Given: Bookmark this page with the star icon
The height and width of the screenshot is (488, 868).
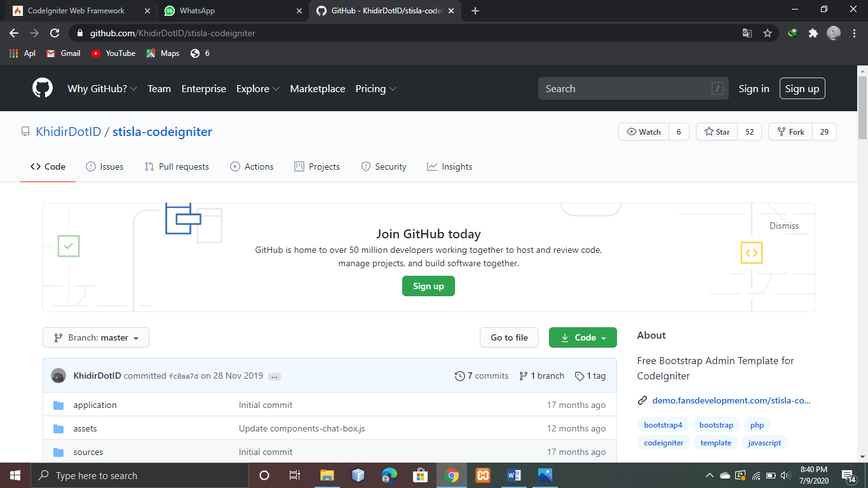Looking at the screenshot, I should pyautogui.click(x=768, y=33).
